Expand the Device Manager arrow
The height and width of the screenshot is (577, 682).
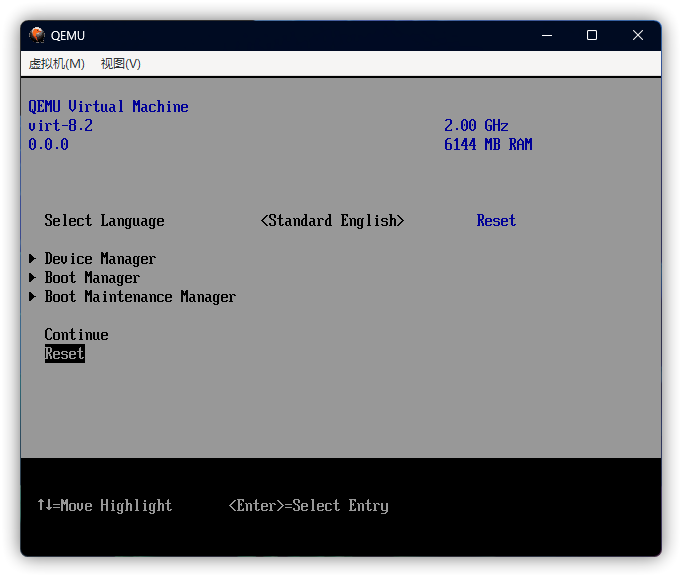click(32, 259)
